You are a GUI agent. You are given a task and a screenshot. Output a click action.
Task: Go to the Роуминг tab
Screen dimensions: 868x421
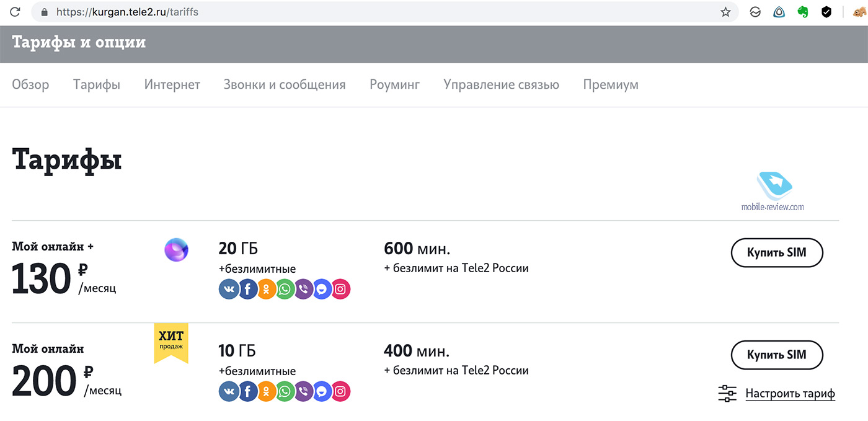pos(394,85)
